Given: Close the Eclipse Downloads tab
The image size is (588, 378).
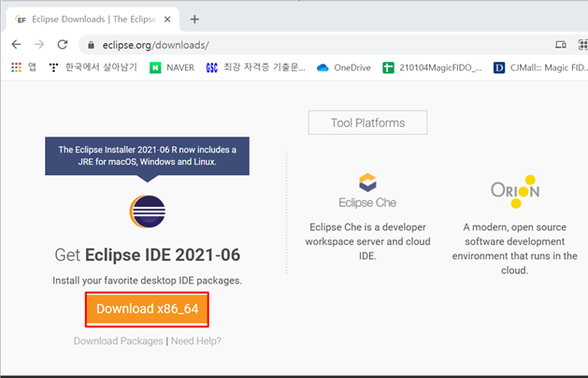Looking at the screenshot, I should (167, 19).
